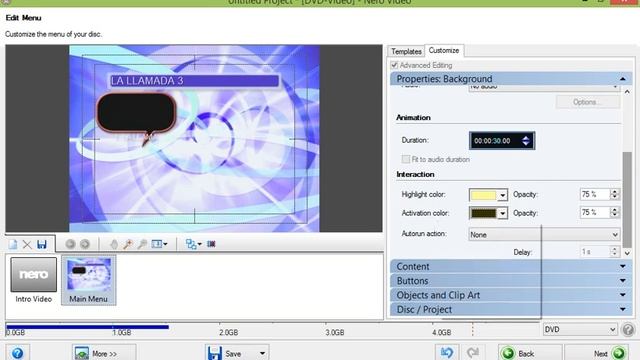This screenshot has width=640, height=360.
Task: Expand the Content section
Action: click(x=511, y=267)
